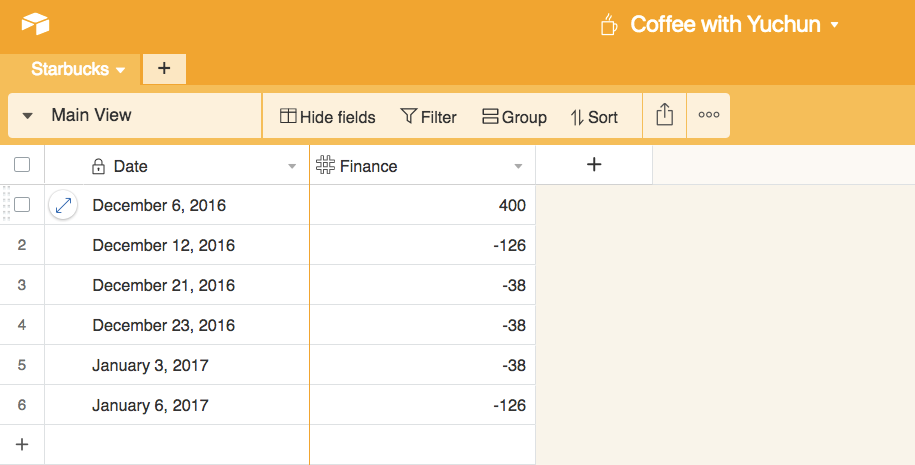Expand the record for December 6, 2016
This screenshot has width=915, height=465.
pos(63,205)
